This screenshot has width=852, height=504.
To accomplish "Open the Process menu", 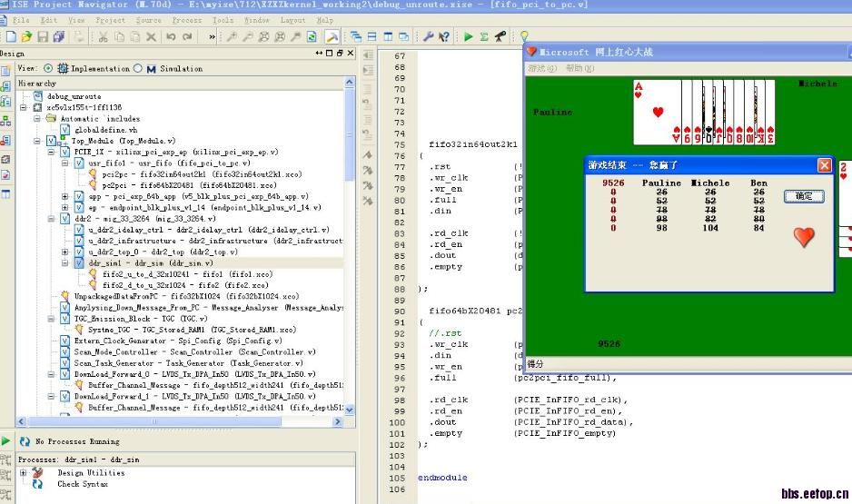I will tap(186, 19).
